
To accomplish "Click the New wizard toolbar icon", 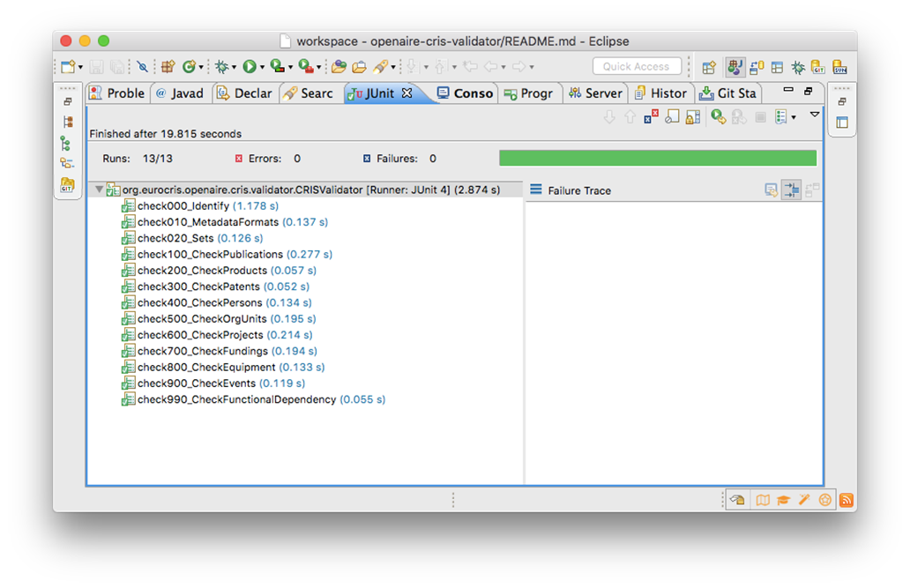I will click(68, 67).
